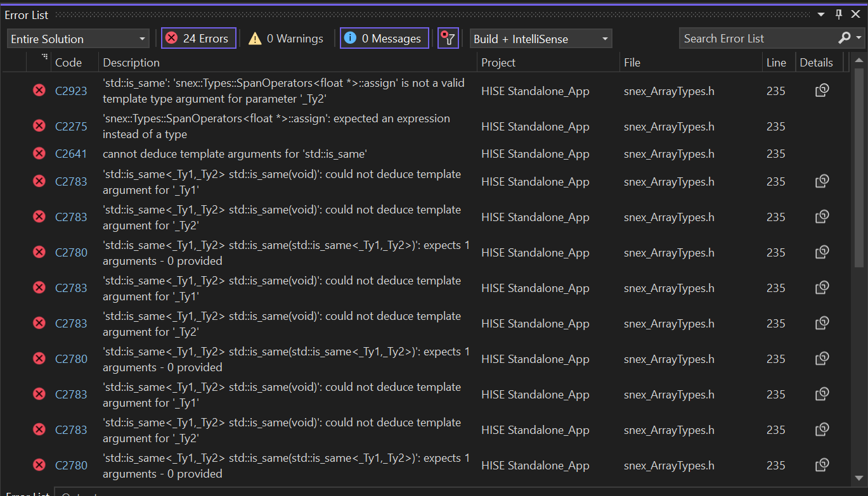This screenshot has height=496, width=868.
Task: Select the 'cannot deduce template arguments' description
Action: tap(235, 154)
